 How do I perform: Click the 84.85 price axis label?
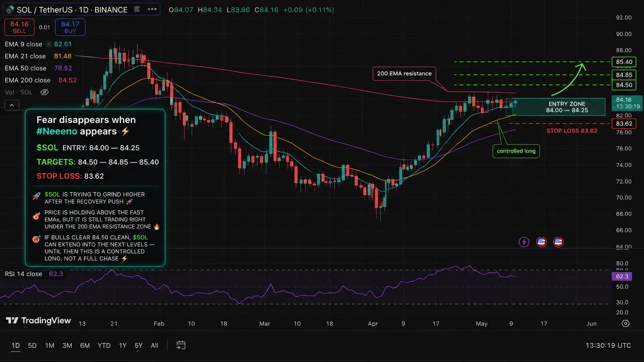pyautogui.click(x=624, y=75)
